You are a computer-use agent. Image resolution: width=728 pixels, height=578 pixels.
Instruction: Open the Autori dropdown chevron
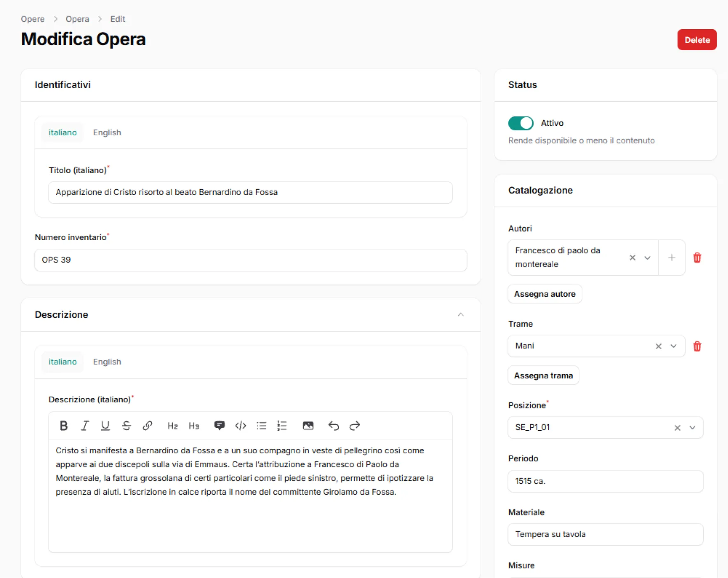pos(647,258)
